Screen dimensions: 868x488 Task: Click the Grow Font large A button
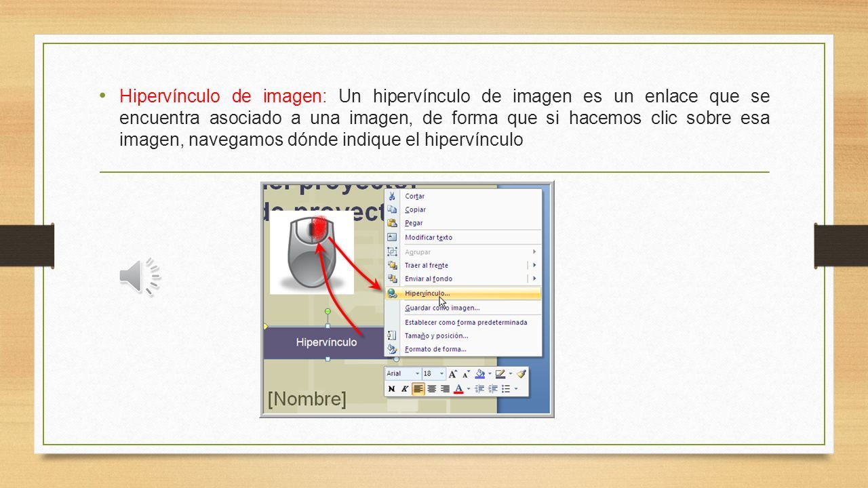click(x=453, y=373)
